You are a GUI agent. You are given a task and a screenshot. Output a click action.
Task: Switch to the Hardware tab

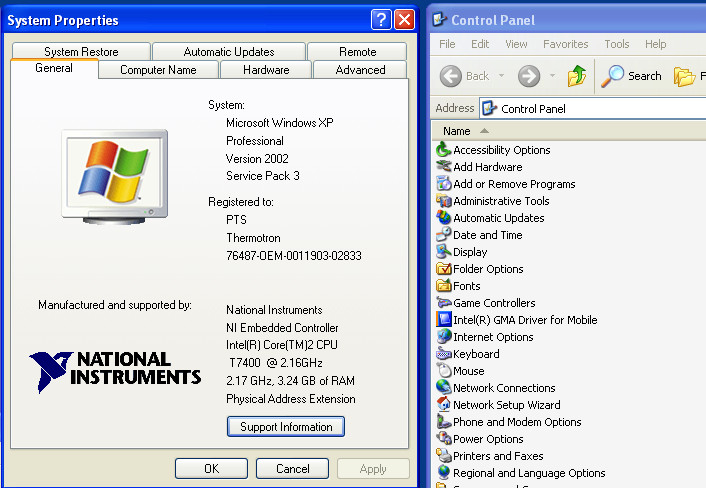coord(266,70)
